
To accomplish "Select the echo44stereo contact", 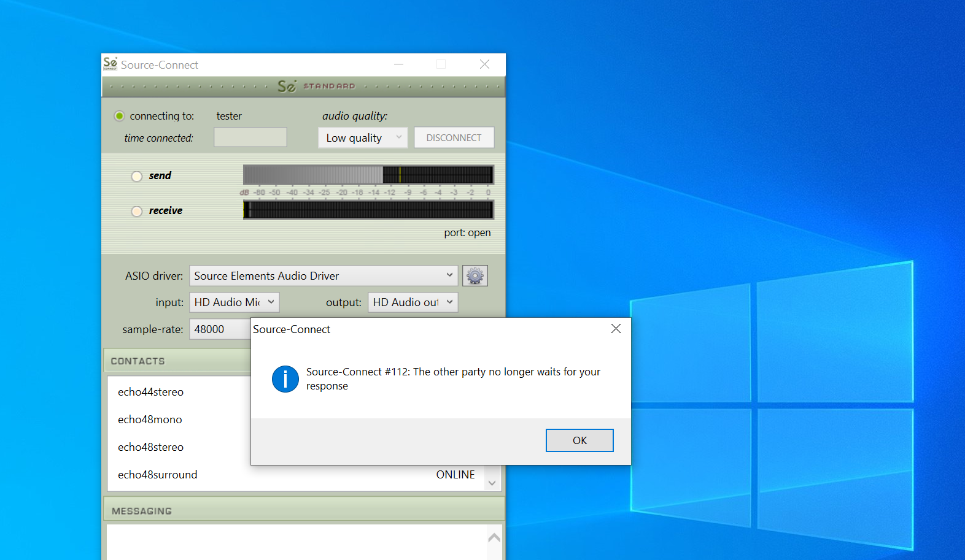I will 151,392.
